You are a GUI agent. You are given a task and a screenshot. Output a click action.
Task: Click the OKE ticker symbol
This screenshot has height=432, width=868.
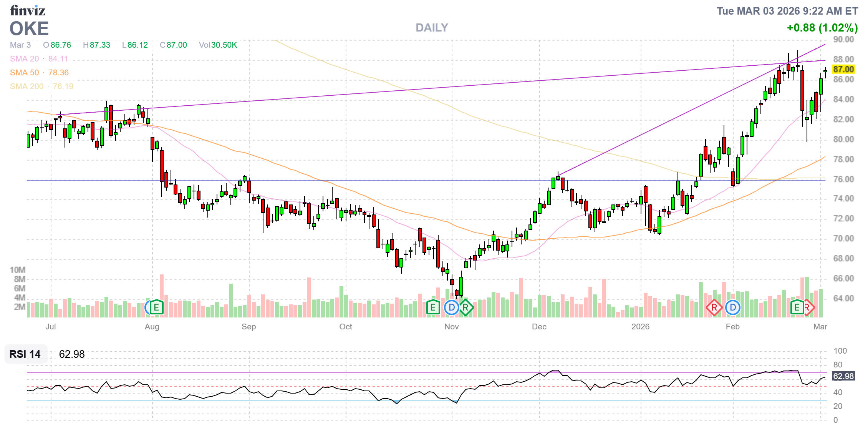pyautogui.click(x=29, y=29)
